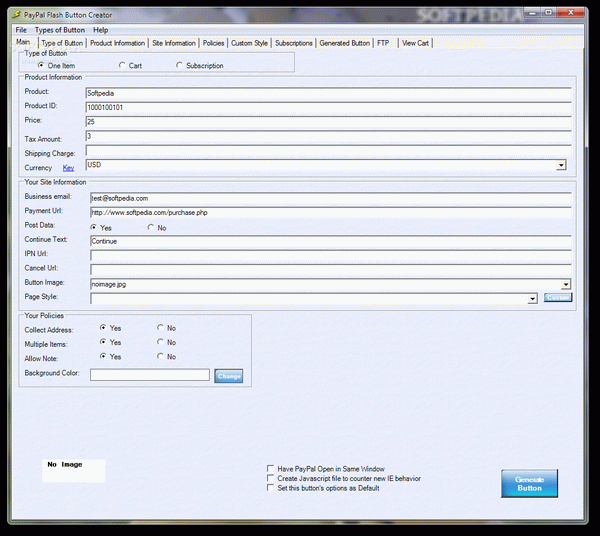This screenshot has width=600, height=536.
Task: Click the No Image preview thumbnail
Action: click(x=73, y=471)
